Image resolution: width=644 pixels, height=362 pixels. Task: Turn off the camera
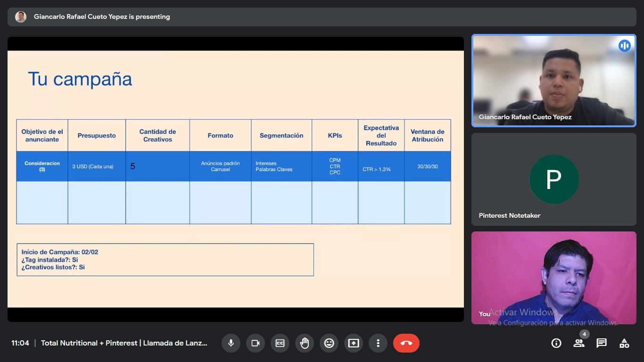click(x=256, y=343)
